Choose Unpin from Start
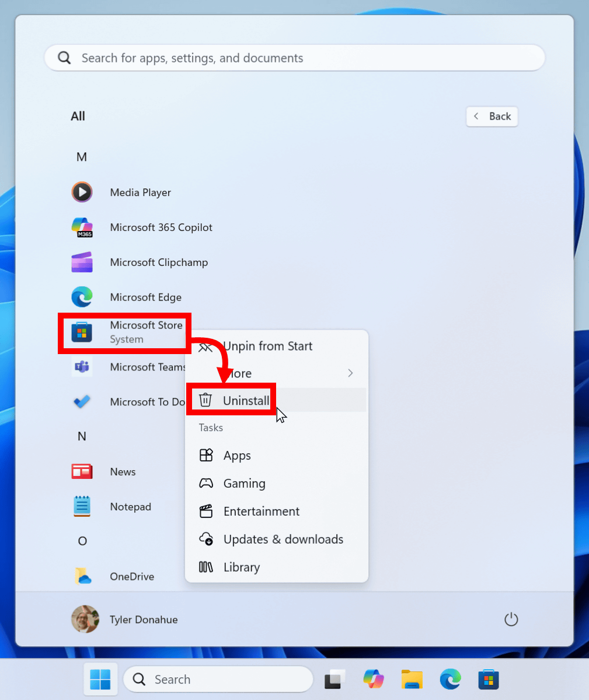589x700 pixels. [277, 346]
